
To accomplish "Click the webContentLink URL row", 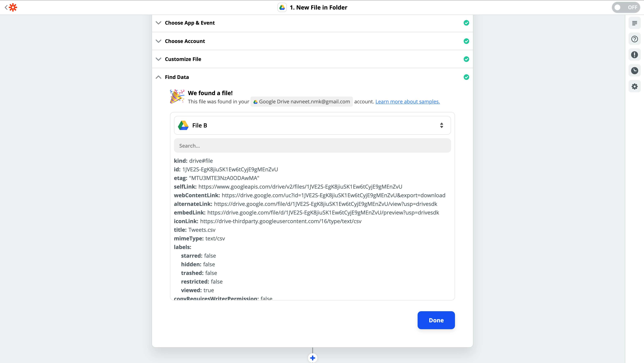I will pos(309,195).
